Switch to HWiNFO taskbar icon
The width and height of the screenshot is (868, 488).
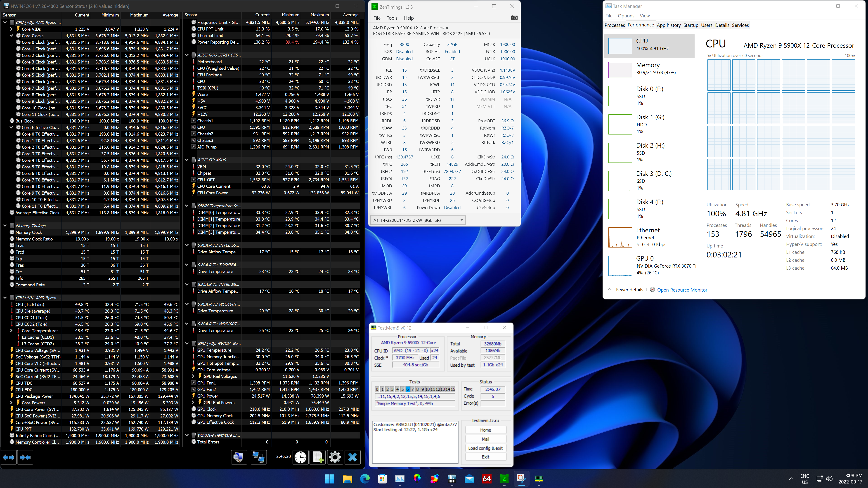coord(452,479)
